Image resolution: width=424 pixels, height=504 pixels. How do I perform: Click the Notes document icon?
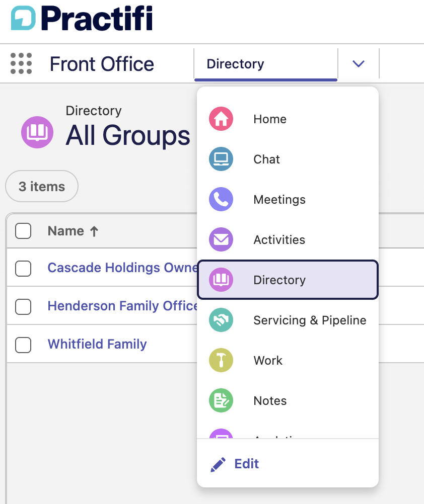coord(221,400)
